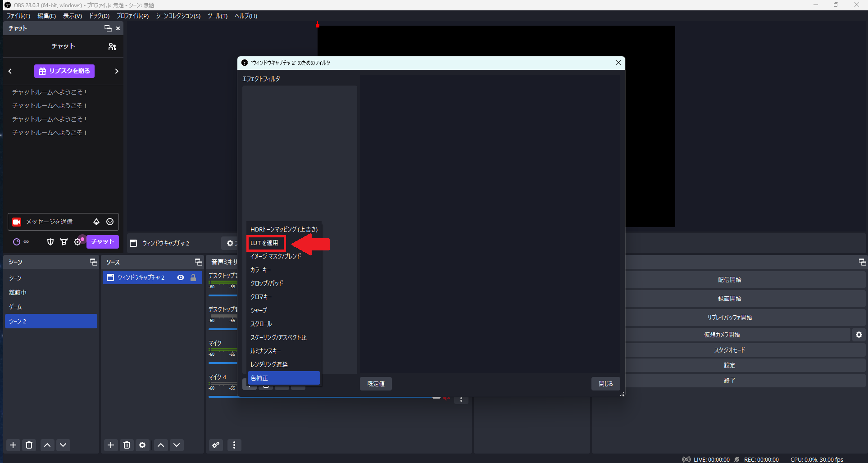This screenshot has width=868, height=463.
Task: Open the ツール(T) menu
Action: pyautogui.click(x=217, y=16)
